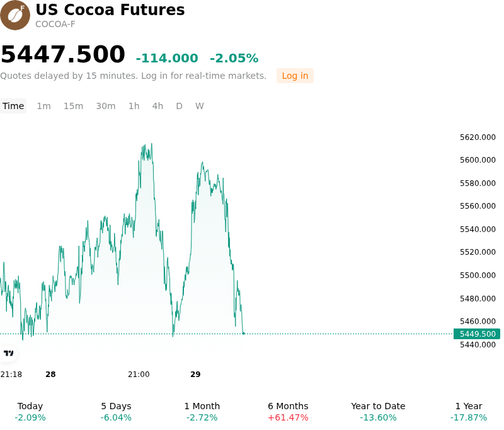Click the Log in button
The height and width of the screenshot is (430, 504).
(x=295, y=76)
